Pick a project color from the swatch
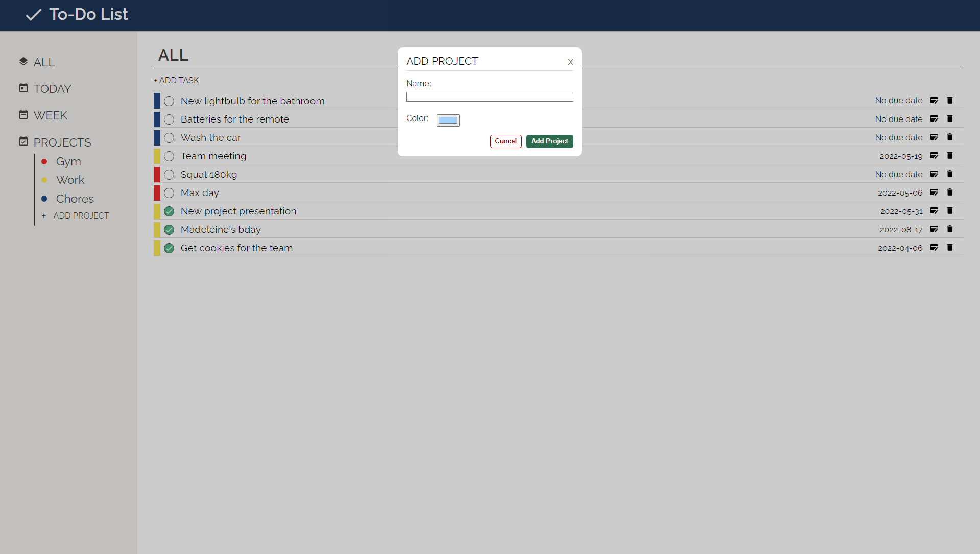The image size is (980, 554). [x=448, y=120]
